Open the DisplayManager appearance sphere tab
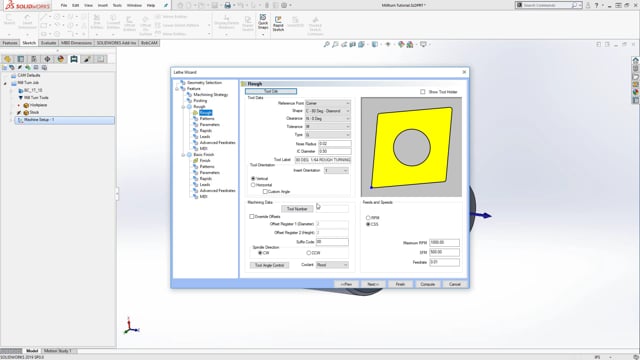Viewport: 640px width, 360px height. pos(60,59)
